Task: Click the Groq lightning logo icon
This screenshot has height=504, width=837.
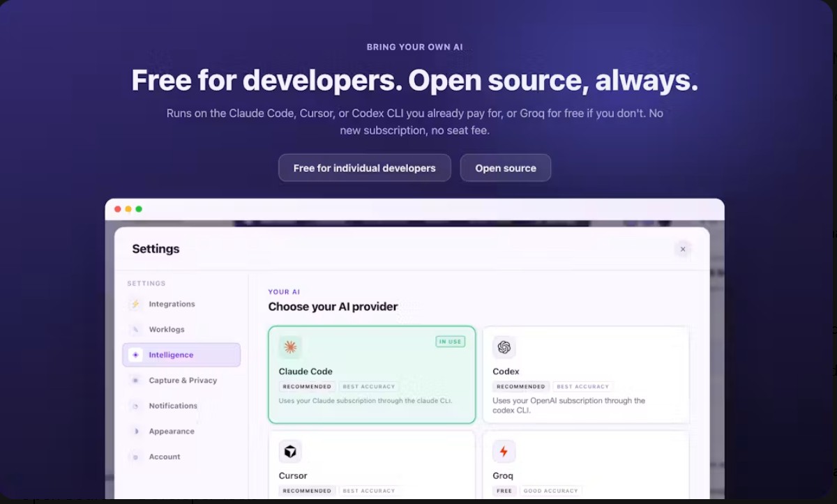Action: (x=504, y=452)
